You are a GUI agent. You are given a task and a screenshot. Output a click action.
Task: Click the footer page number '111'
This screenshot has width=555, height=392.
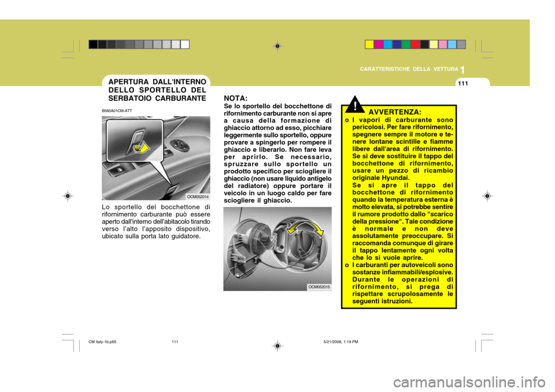175,342
